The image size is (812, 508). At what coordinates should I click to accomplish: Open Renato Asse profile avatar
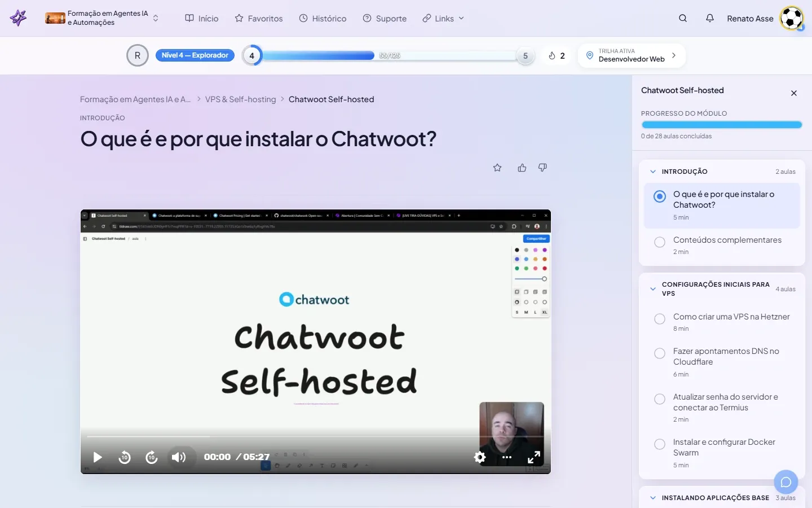[x=792, y=18]
